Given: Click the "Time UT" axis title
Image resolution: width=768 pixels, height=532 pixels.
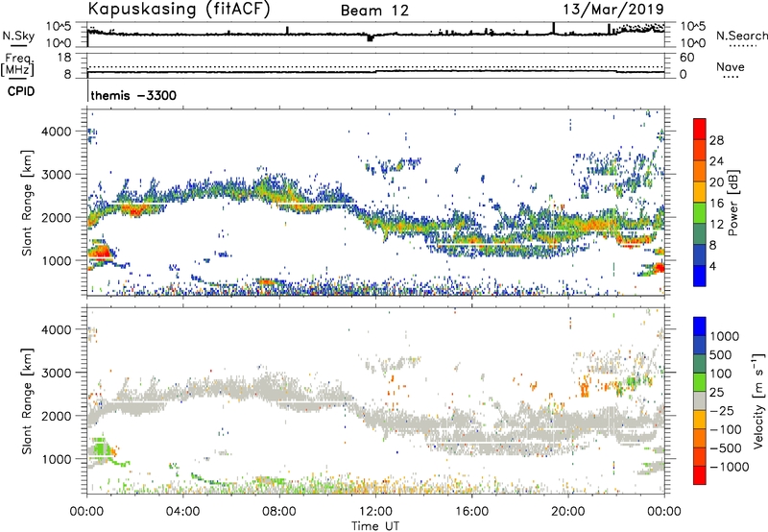Looking at the screenshot, I should point(375,526).
